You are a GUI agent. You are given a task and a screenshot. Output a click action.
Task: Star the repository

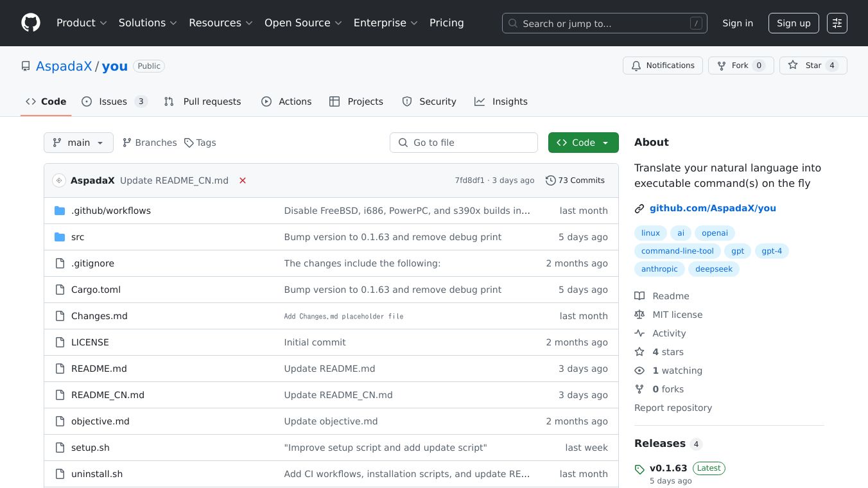click(813, 65)
